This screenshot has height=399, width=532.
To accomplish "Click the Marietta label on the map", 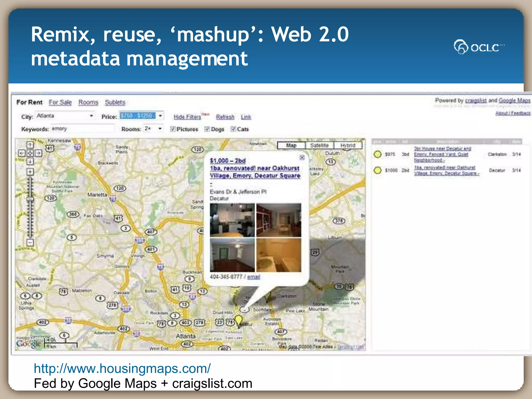I will [x=97, y=195].
